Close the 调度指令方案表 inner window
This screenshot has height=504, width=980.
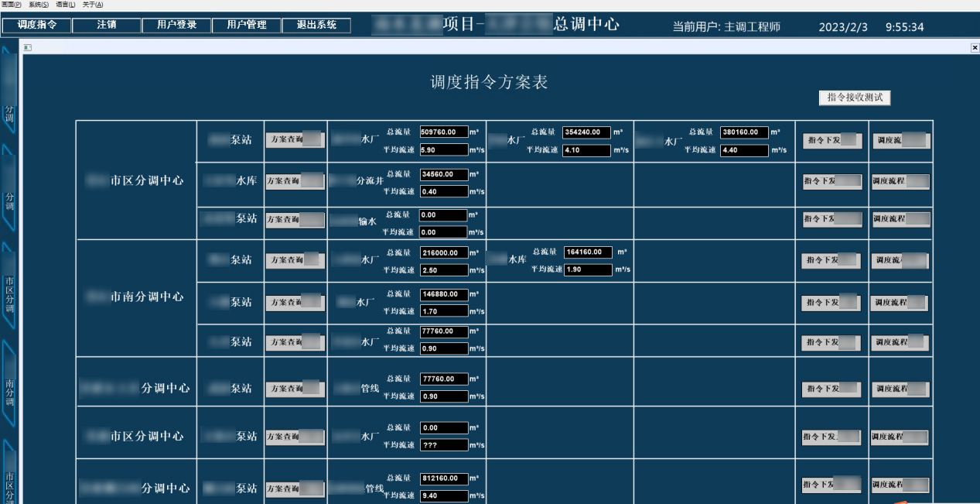coord(975,48)
